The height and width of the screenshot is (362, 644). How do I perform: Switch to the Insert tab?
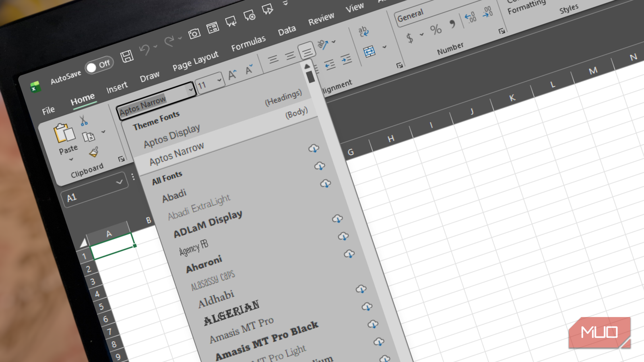[117, 87]
